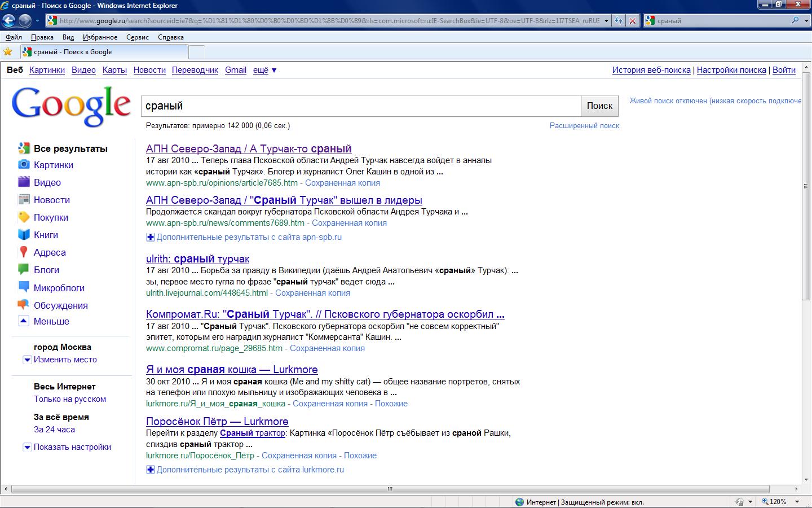Open Картинки link in top Google bar
Image resolution: width=812 pixels, height=508 pixels.
pyautogui.click(x=47, y=70)
